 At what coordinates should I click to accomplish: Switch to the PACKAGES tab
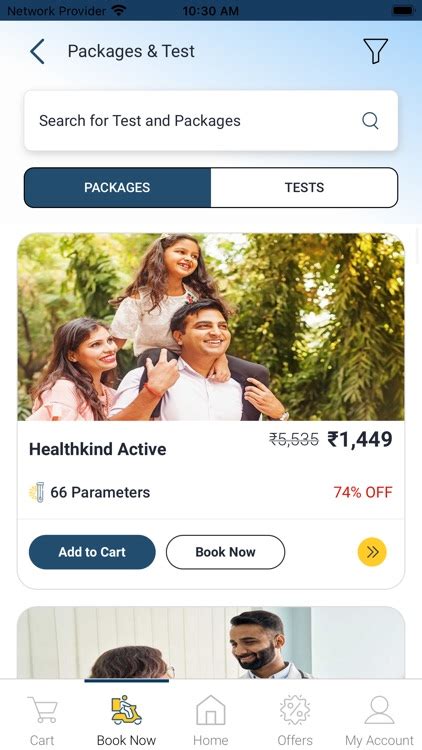pyautogui.click(x=117, y=188)
